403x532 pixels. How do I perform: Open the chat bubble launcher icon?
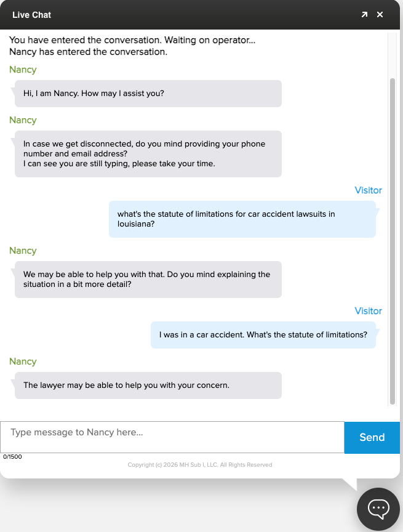coord(378,509)
